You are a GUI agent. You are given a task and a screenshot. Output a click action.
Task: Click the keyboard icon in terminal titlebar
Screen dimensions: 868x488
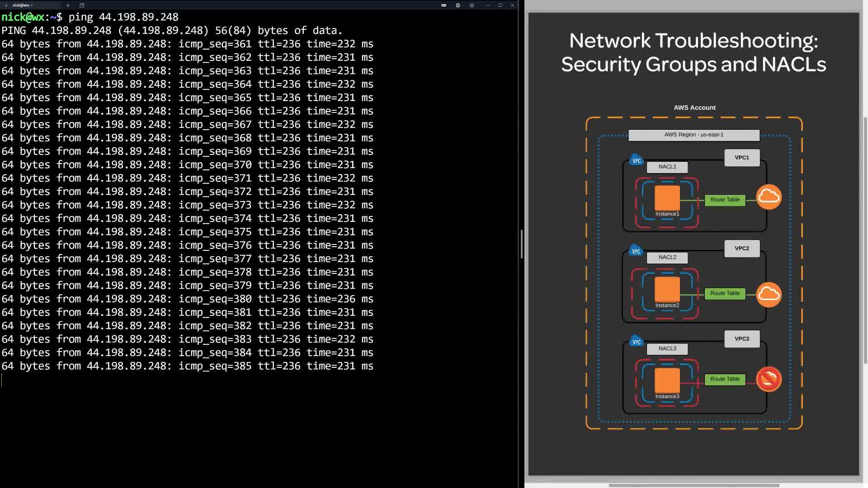[443, 5]
